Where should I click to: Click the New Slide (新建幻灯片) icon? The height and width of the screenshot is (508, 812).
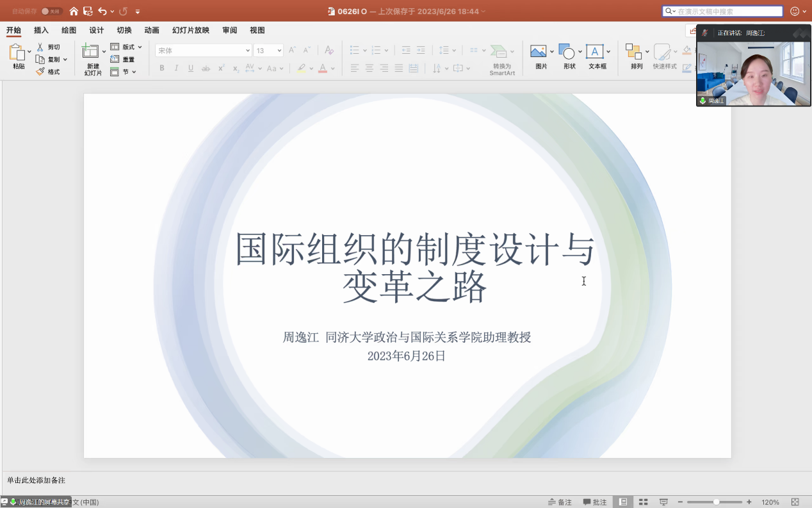[90, 51]
